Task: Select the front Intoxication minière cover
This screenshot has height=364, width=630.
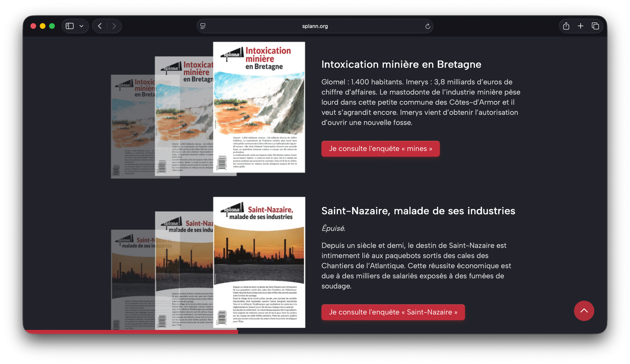Action: click(259, 107)
